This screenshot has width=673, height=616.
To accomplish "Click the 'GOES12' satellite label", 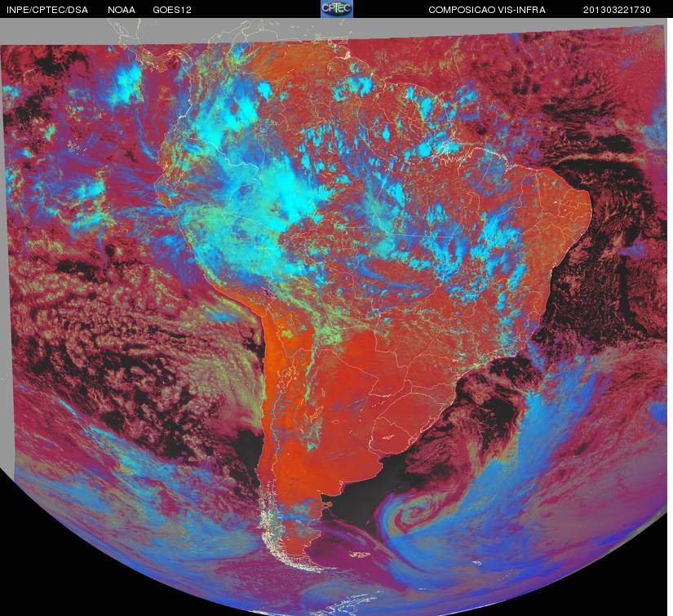I will 172,10.
